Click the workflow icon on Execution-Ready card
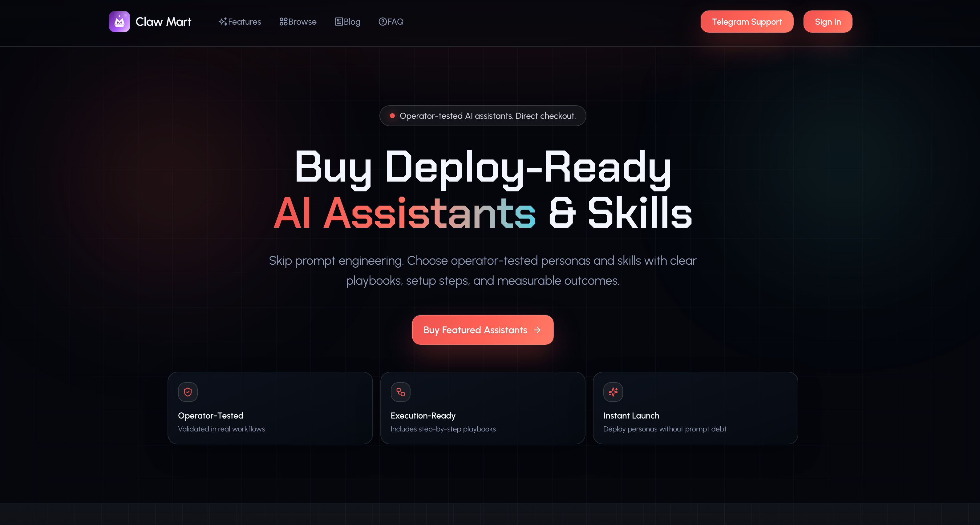The width and height of the screenshot is (980, 525). [x=400, y=392]
